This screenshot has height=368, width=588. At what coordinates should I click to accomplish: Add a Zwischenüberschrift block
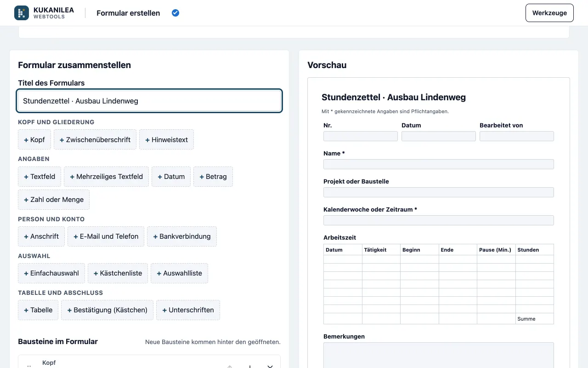[95, 140]
